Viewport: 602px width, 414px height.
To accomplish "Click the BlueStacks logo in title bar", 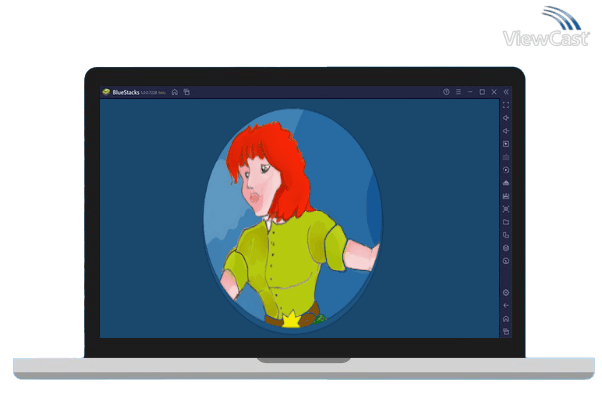I will tap(106, 92).
